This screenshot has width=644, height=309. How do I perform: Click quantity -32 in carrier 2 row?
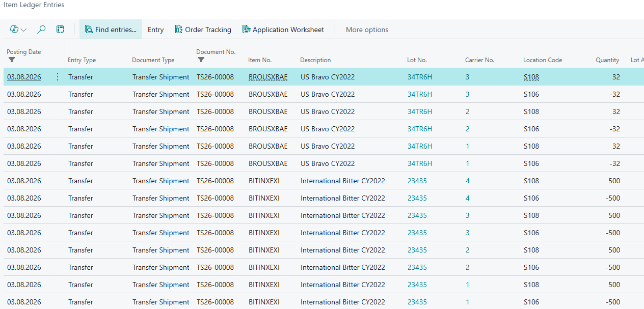click(615, 129)
